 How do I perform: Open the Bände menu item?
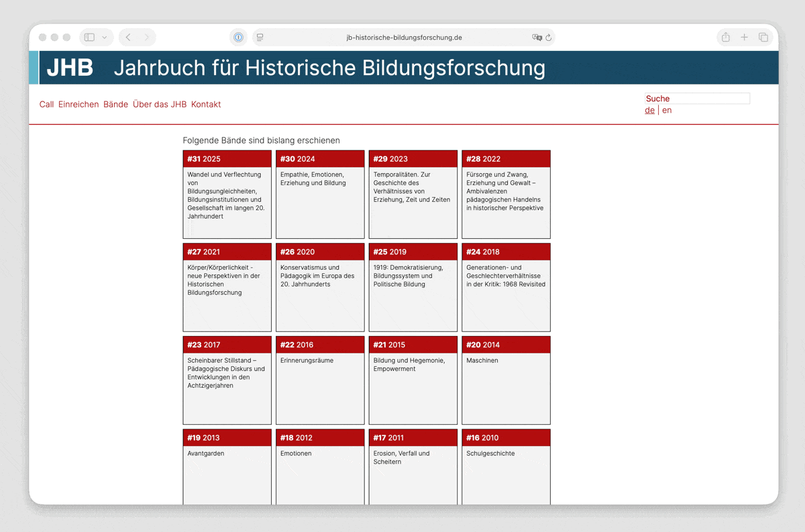pyautogui.click(x=115, y=105)
